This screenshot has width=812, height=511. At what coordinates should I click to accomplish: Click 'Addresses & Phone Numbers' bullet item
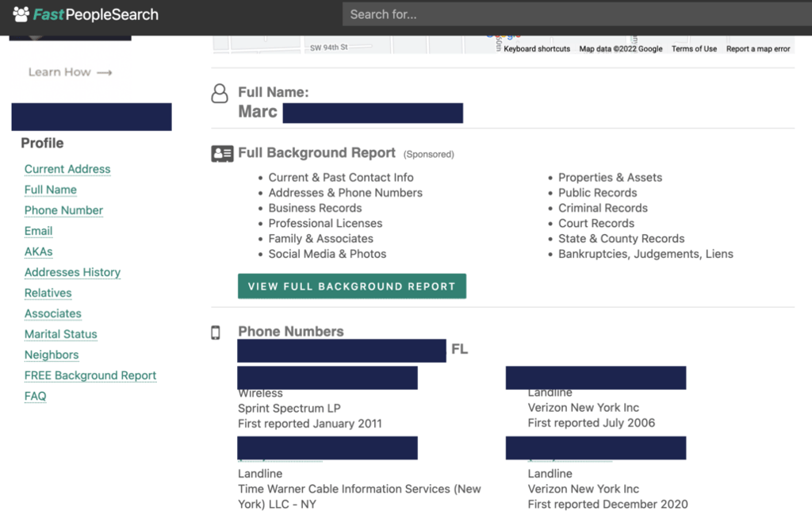(x=346, y=193)
